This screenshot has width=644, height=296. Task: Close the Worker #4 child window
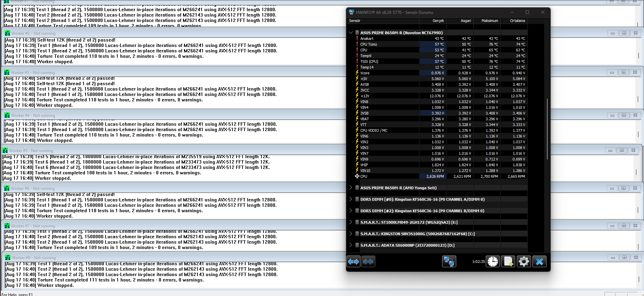(635, 115)
